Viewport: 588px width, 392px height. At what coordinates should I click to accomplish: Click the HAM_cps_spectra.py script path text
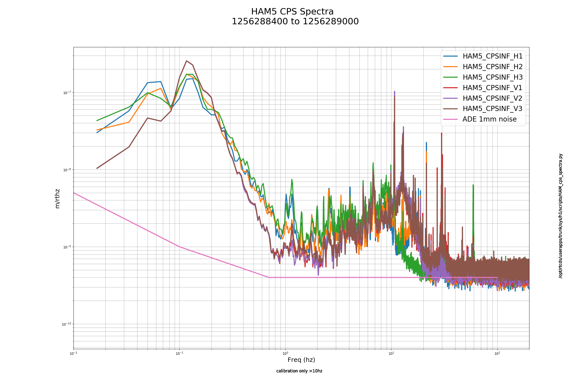click(560, 216)
